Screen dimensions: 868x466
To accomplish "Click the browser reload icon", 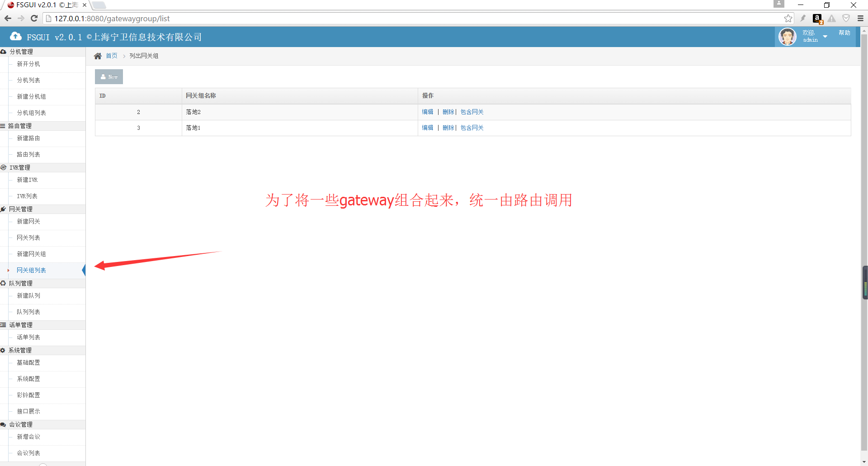I will point(34,19).
